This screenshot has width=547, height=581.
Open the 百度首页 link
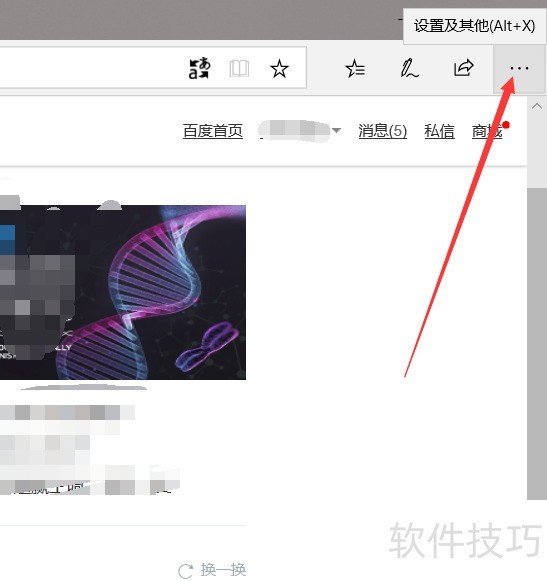(213, 131)
